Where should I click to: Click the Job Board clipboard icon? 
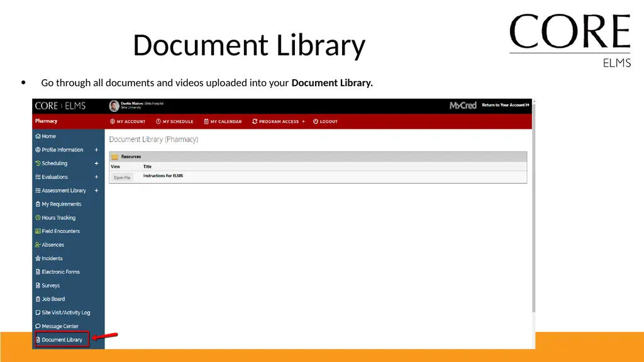[x=38, y=299]
